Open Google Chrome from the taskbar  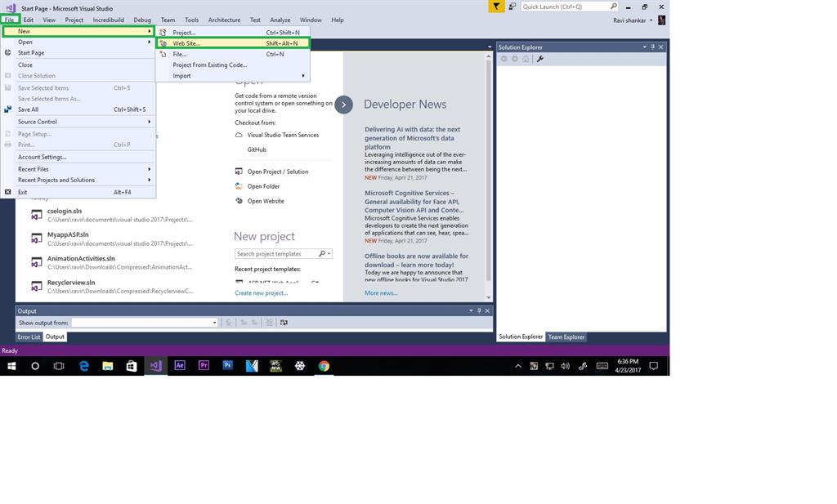324,366
